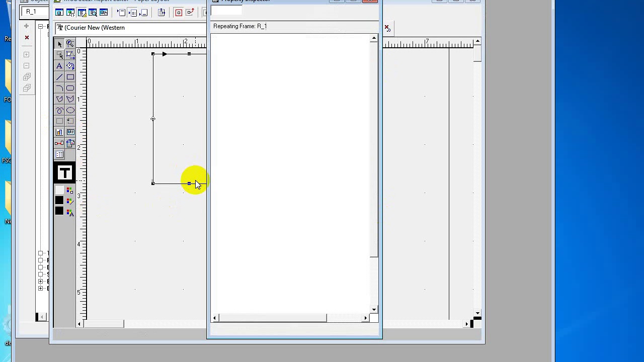Toggle Flex Mode icon
The width and height of the screenshot is (644, 362).
[x=190, y=13]
